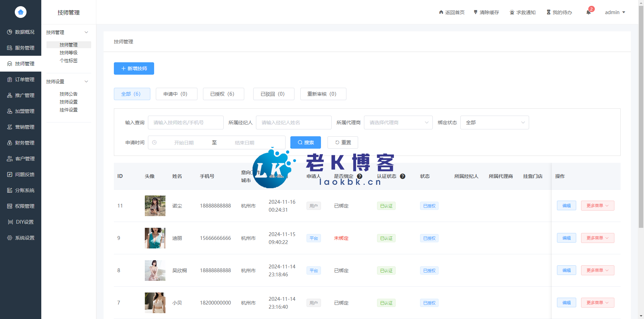The image size is (644, 319).
Task: Click the help icon beside 是否绑定
Action: (x=359, y=176)
